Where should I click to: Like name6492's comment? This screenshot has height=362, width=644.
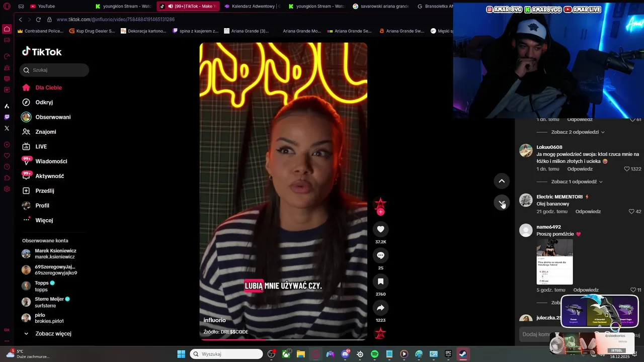pyautogui.click(x=633, y=290)
